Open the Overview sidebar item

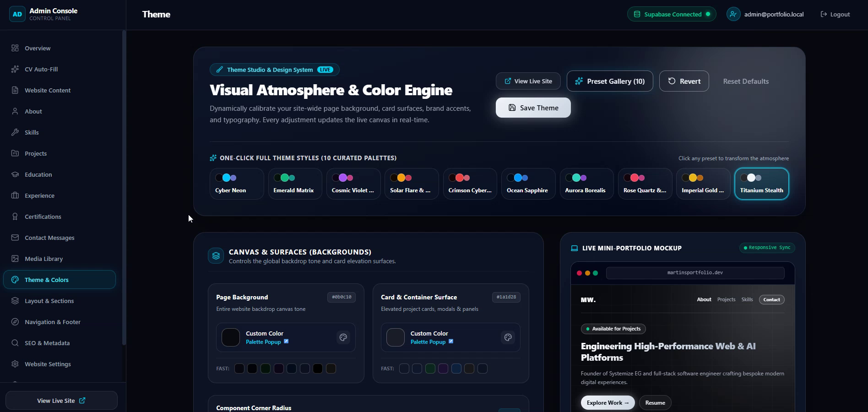click(x=60, y=48)
